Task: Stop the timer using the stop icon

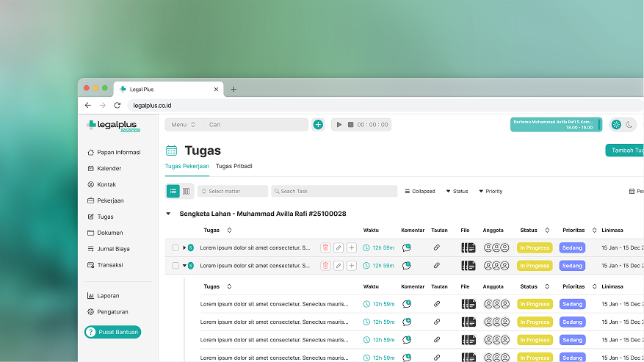Action: (x=350, y=125)
